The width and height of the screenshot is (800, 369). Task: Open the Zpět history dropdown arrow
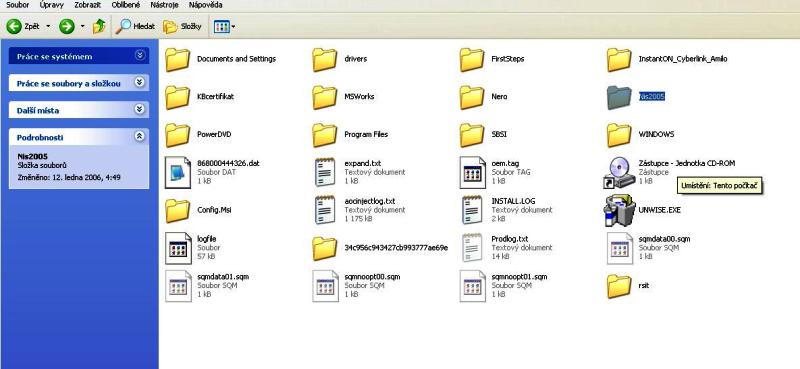[x=48, y=26]
